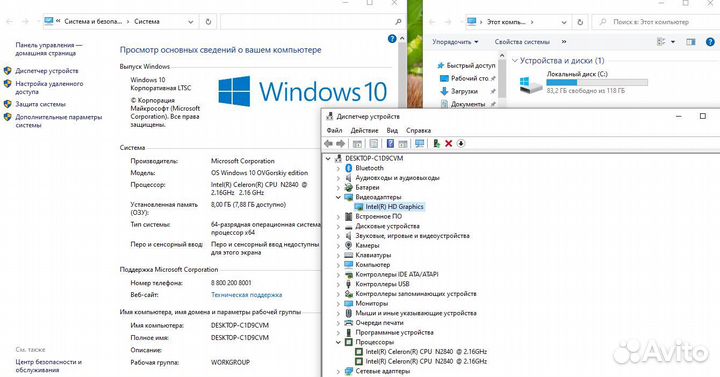Select first Intel(R) Celeron(R) CPU N2840 entry

pos(426,352)
